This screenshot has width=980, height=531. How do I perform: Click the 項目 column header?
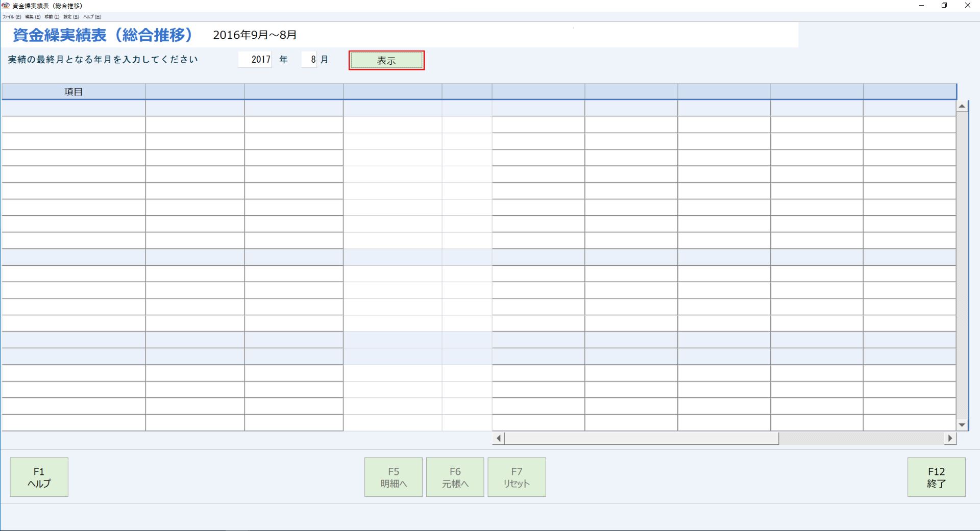pos(73,92)
